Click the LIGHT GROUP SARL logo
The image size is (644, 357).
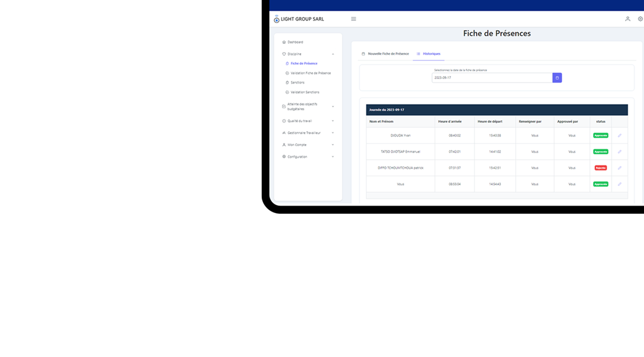tap(299, 19)
